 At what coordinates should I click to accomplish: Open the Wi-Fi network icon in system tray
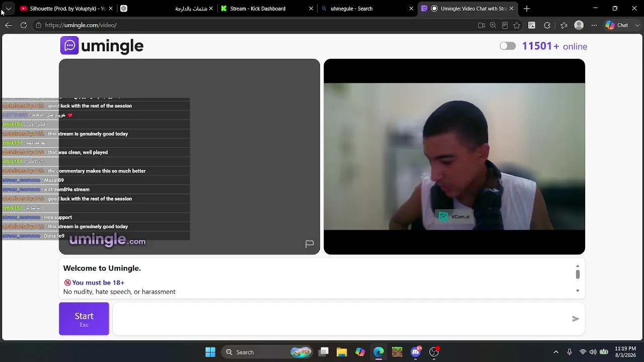(583, 352)
